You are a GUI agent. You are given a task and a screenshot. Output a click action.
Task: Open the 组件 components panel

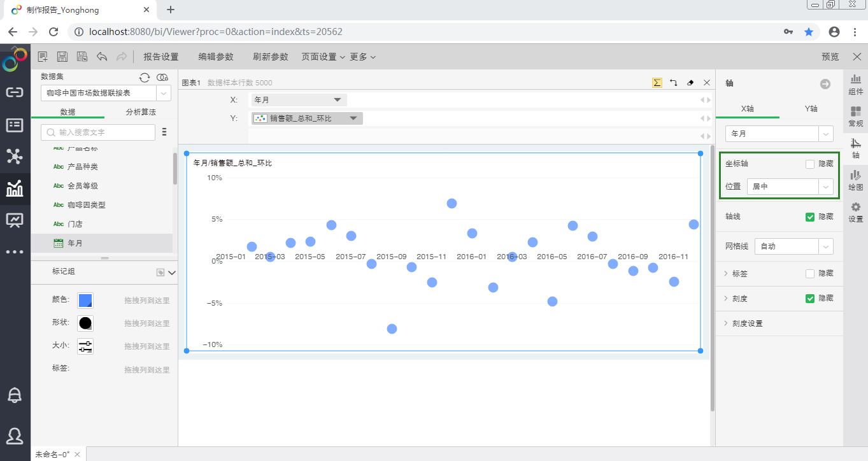855,84
